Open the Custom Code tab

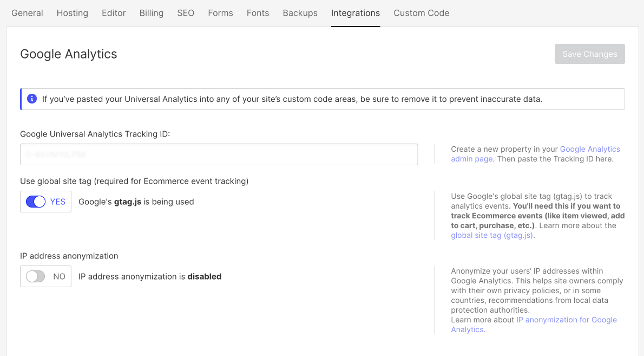point(422,13)
